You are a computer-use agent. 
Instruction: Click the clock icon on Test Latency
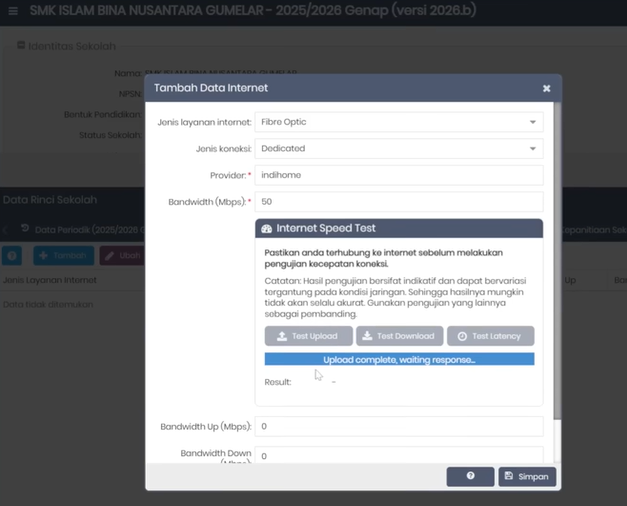click(462, 336)
